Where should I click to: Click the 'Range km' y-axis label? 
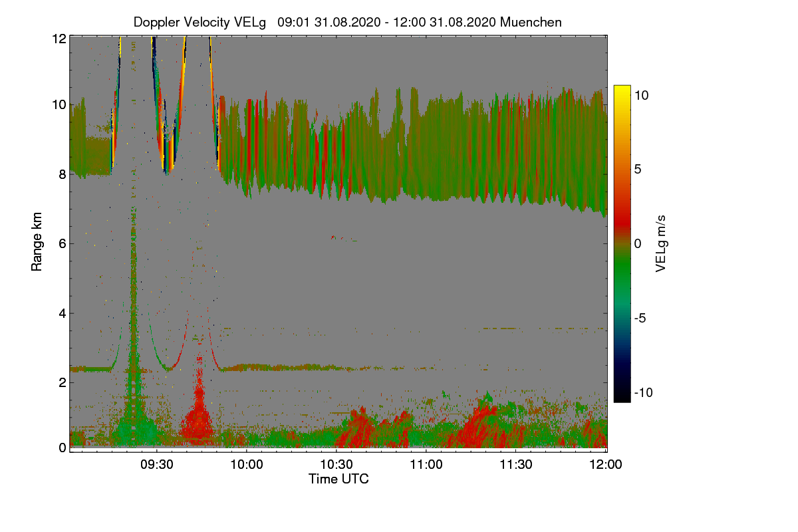tap(36, 243)
